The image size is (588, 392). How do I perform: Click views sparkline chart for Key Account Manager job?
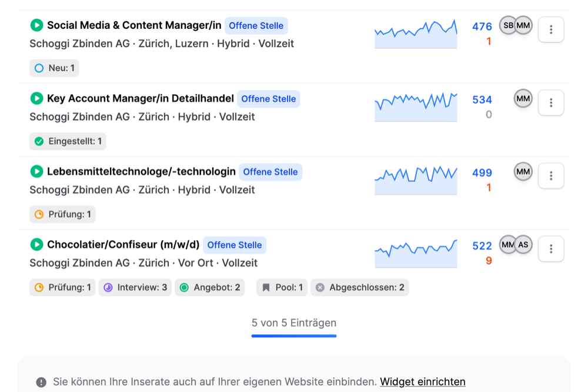416,107
